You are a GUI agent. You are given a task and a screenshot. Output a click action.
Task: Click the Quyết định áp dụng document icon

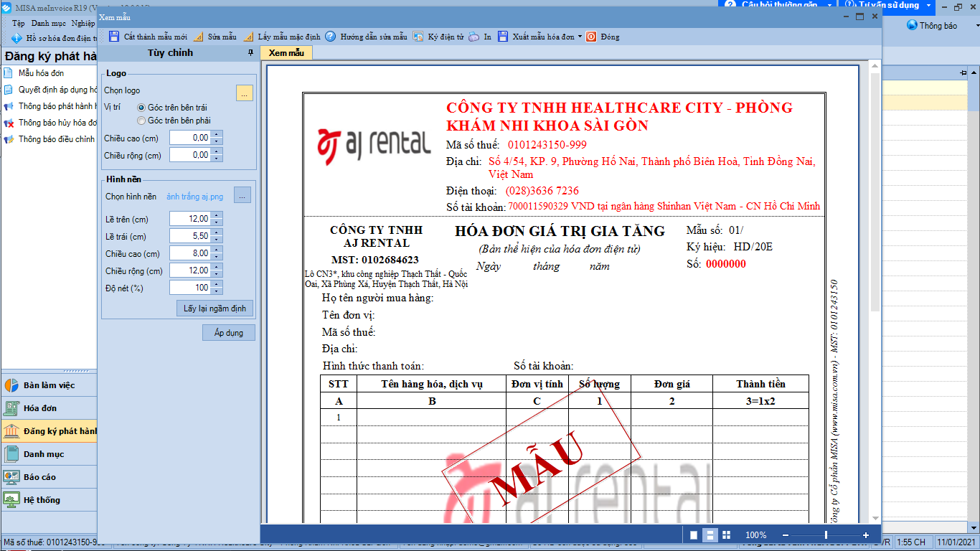[8, 90]
